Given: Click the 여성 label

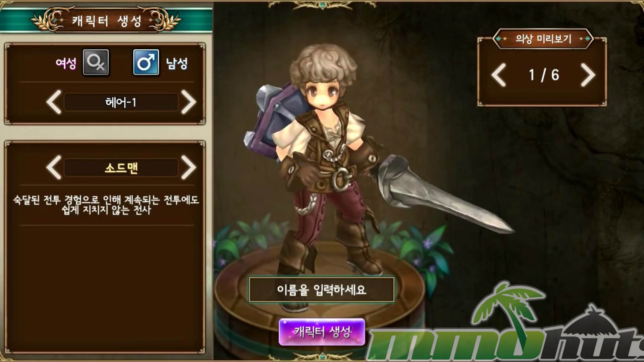Looking at the screenshot, I should [66, 63].
